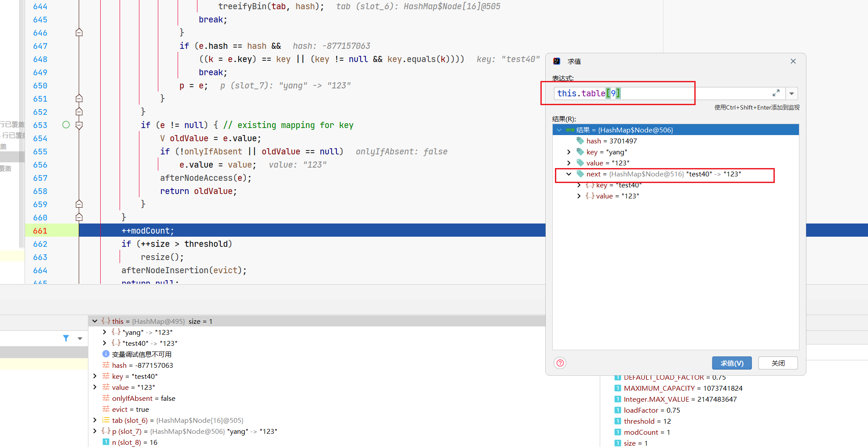Screen dimensions: 868x447
Task: Click treeifyBin(tab, hash); on line 644
Action: [271, 6]
